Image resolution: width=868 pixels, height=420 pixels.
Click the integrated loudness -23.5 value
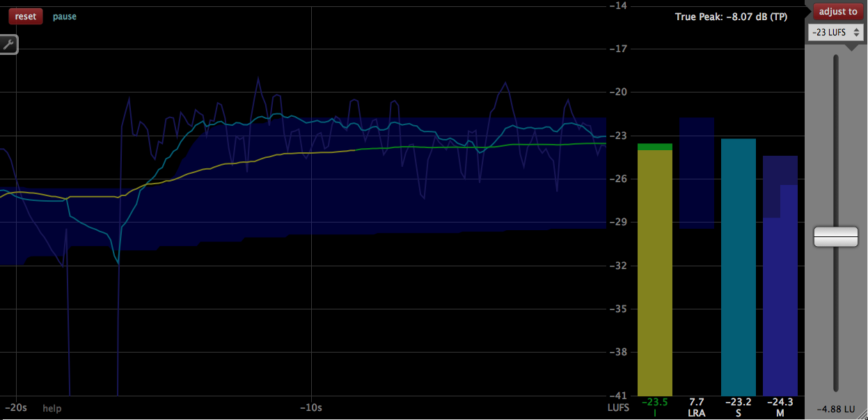[654, 403]
